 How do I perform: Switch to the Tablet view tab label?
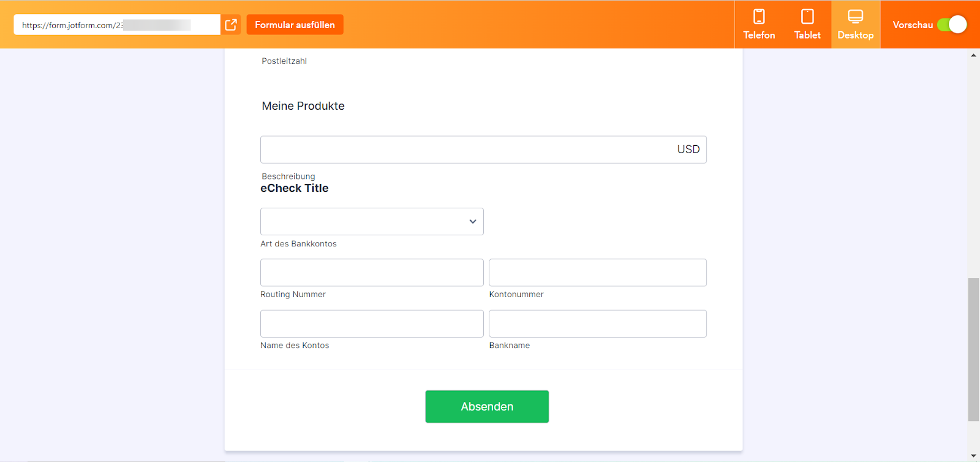point(807,36)
